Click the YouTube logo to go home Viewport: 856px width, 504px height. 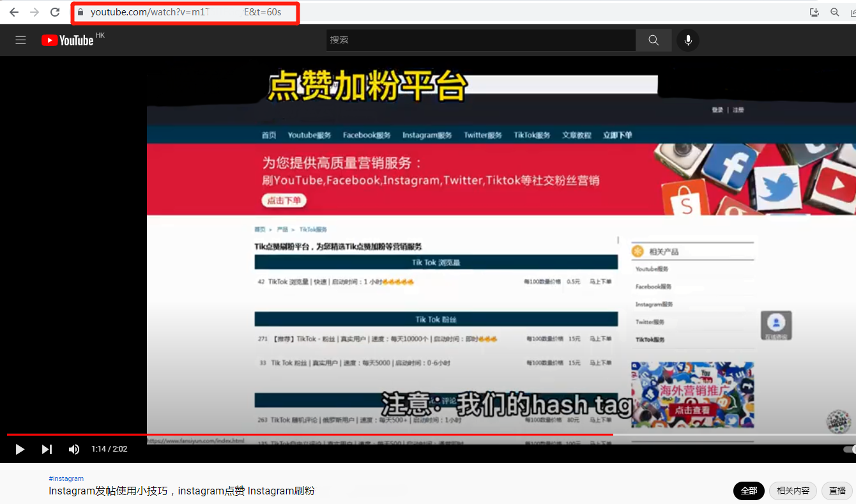(68, 40)
